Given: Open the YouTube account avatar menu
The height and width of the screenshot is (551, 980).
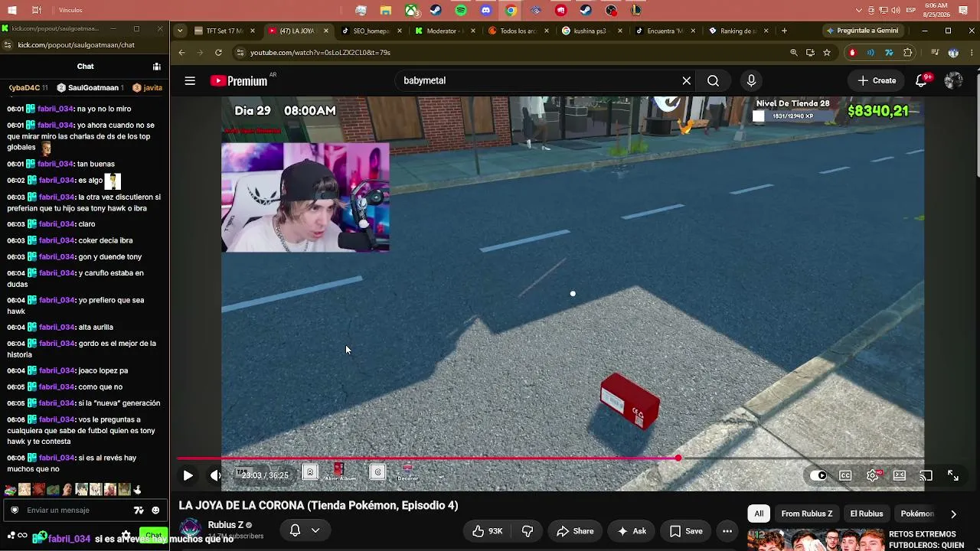Looking at the screenshot, I should (x=953, y=80).
